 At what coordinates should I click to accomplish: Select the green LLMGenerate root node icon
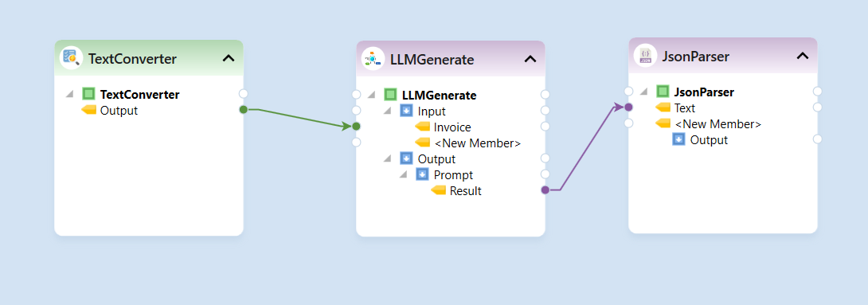(391, 96)
